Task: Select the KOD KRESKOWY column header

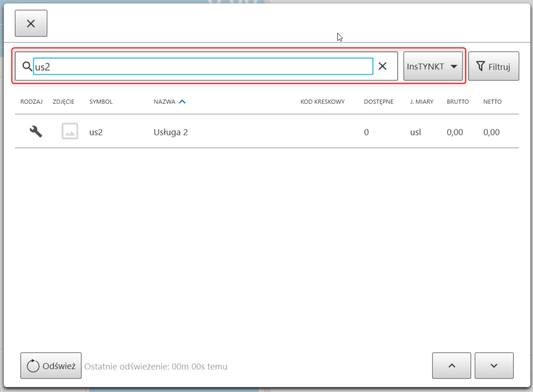Action: tap(322, 102)
